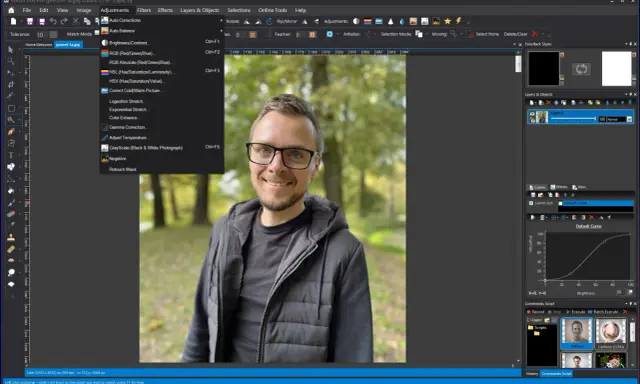Click the new layer icon in Layers & Objects panel

[x=531, y=103]
